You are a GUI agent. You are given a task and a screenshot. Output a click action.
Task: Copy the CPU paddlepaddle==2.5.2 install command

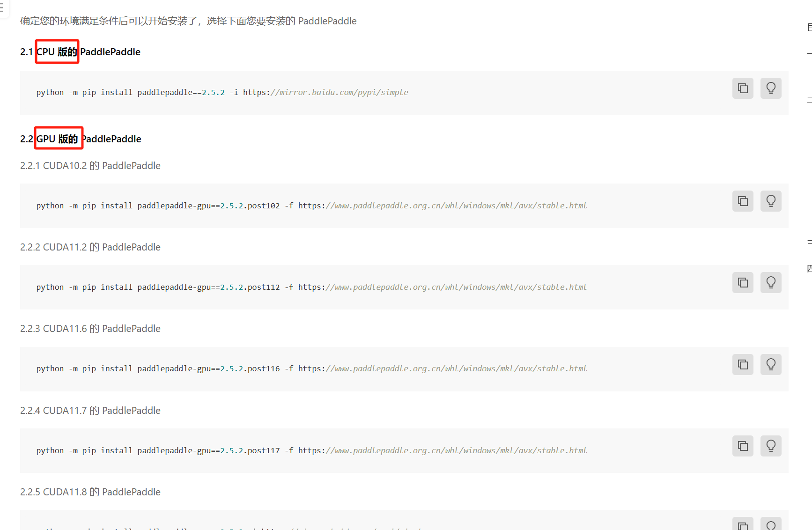pos(743,88)
